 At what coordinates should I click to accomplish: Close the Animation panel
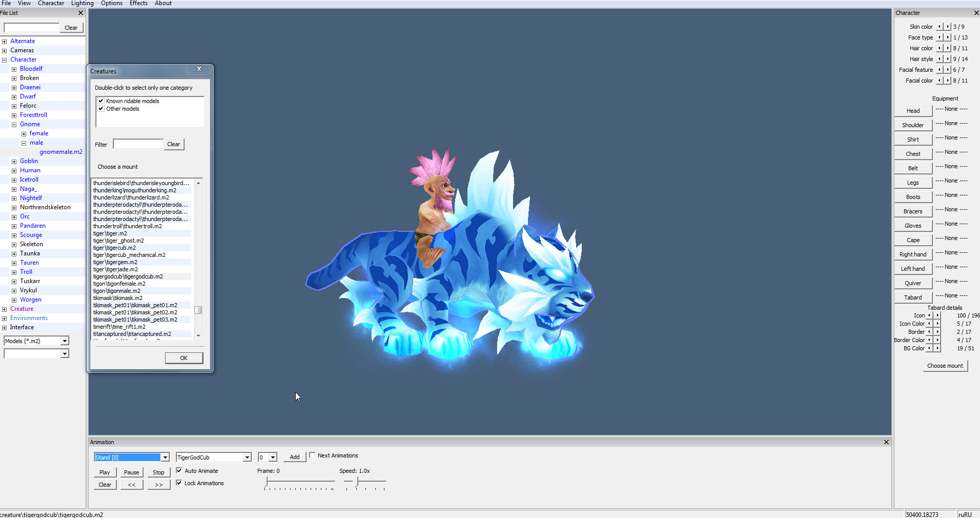pos(886,442)
